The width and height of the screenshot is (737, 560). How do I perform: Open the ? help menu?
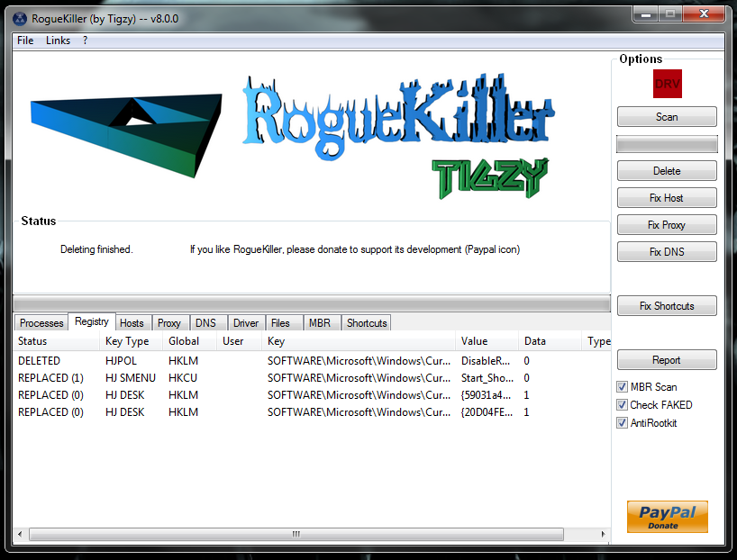coord(85,41)
